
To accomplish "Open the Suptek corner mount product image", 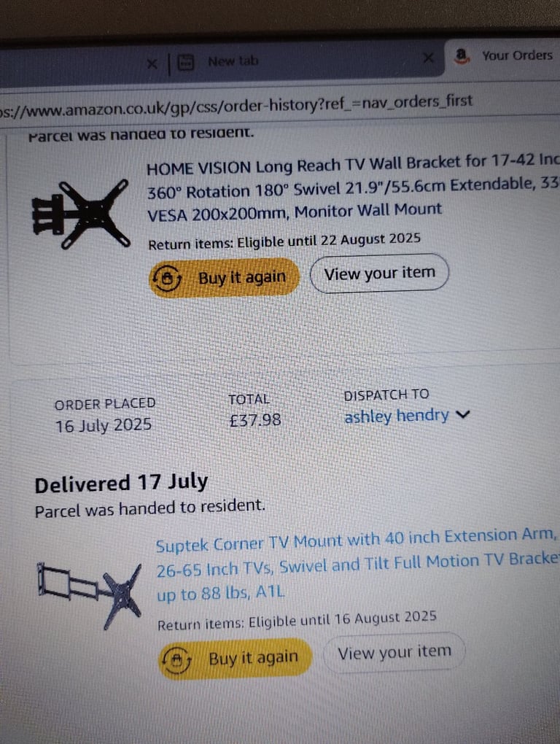I will click(89, 595).
